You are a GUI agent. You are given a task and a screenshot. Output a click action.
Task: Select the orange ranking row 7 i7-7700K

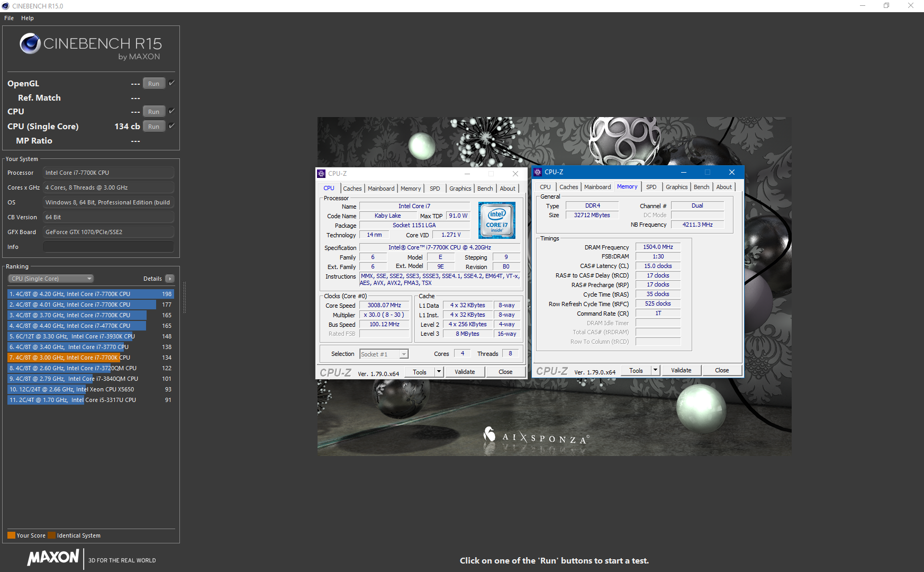[90, 358]
